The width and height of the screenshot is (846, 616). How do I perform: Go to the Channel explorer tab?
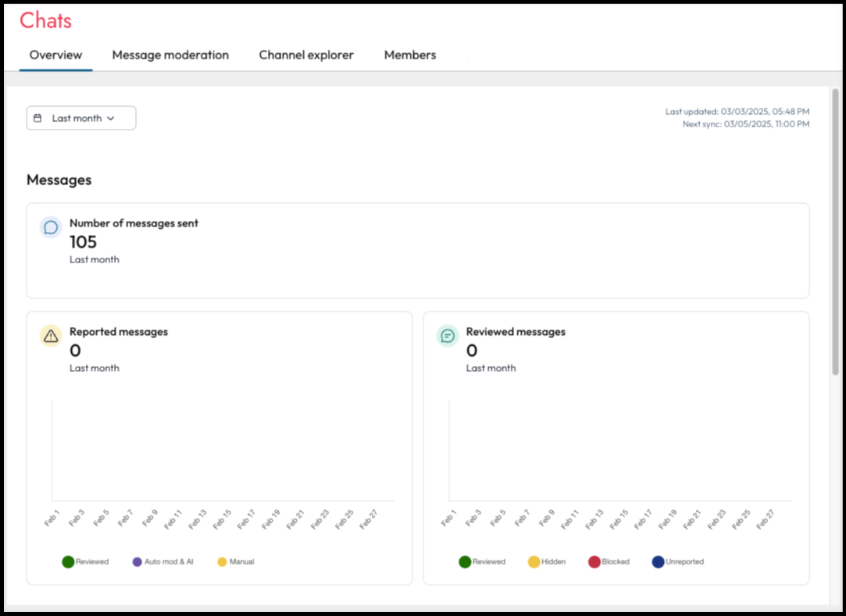306,55
